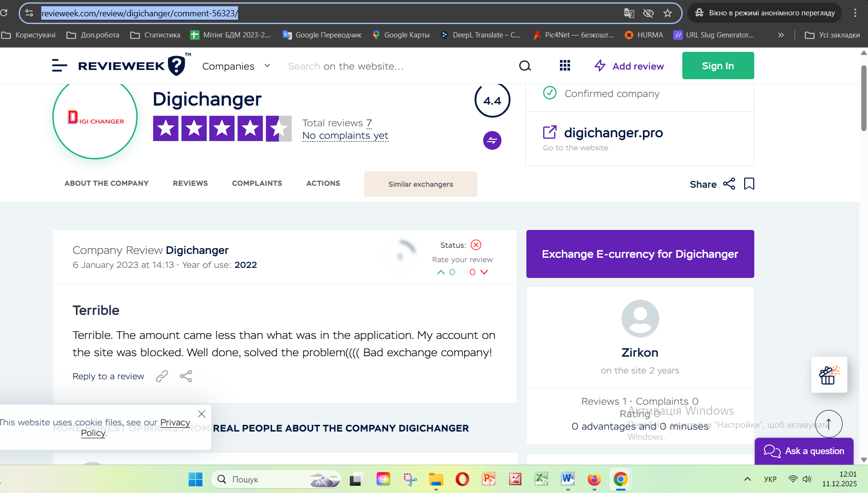
Task: Open the categories grid icon
Action: [565, 66]
